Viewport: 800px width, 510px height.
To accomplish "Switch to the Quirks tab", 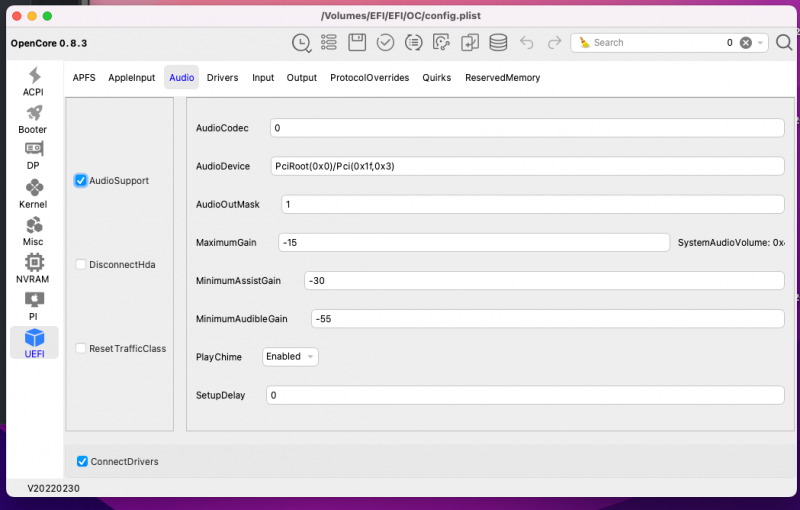I will click(x=437, y=78).
